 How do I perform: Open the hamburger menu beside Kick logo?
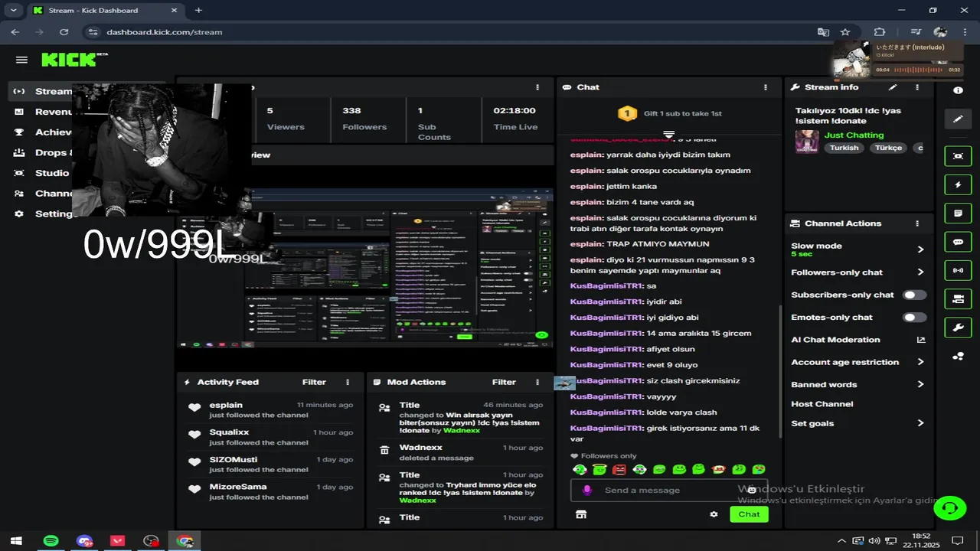(x=21, y=60)
